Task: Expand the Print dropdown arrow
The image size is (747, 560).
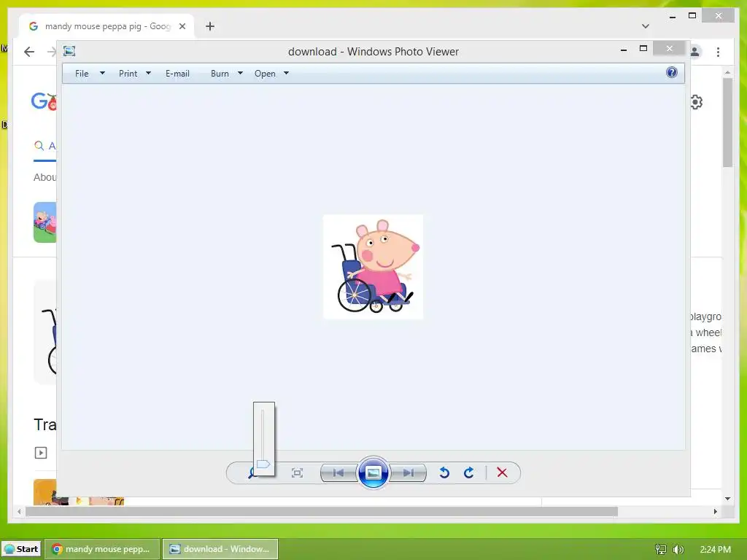Action: coord(148,74)
